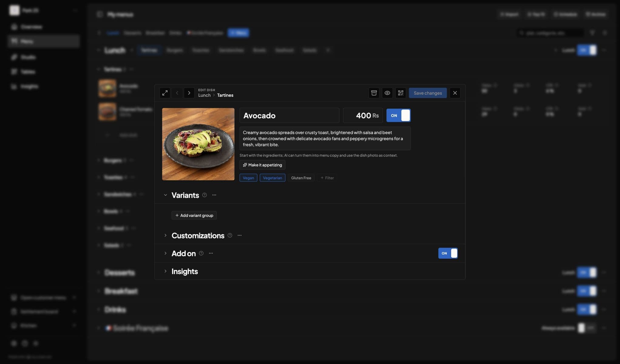Open the Customizations help icon
Image resolution: width=620 pixels, height=364 pixels.
click(x=230, y=235)
